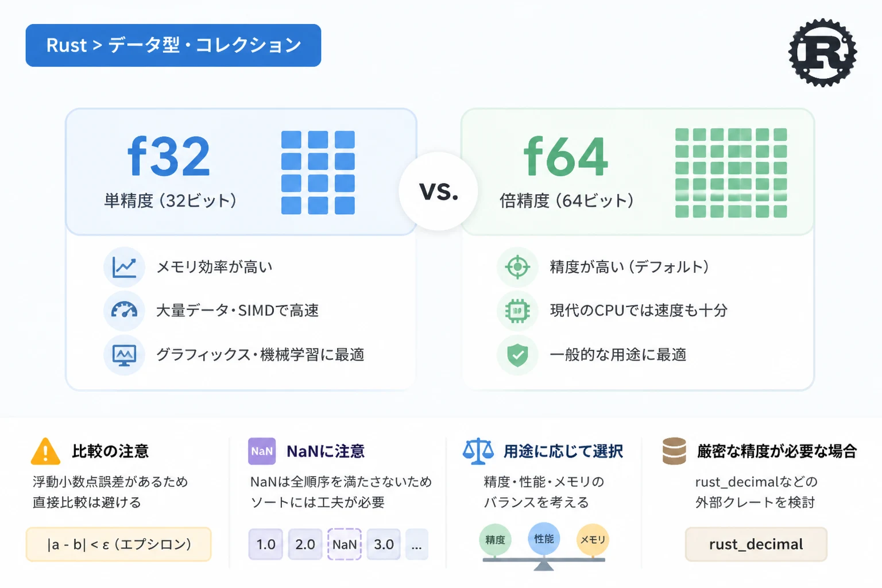This screenshot has height=588, width=882.
Task: Click the vs. circle between panels
Action: click(x=439, y=191)
